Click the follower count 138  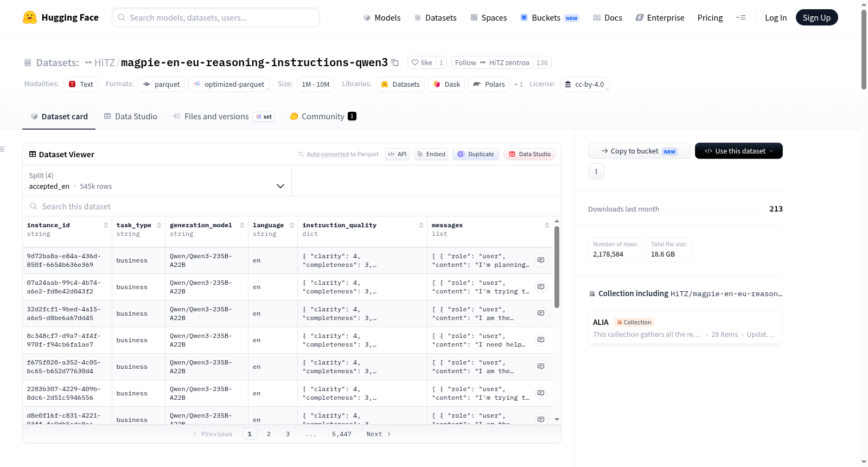point(542,62)
